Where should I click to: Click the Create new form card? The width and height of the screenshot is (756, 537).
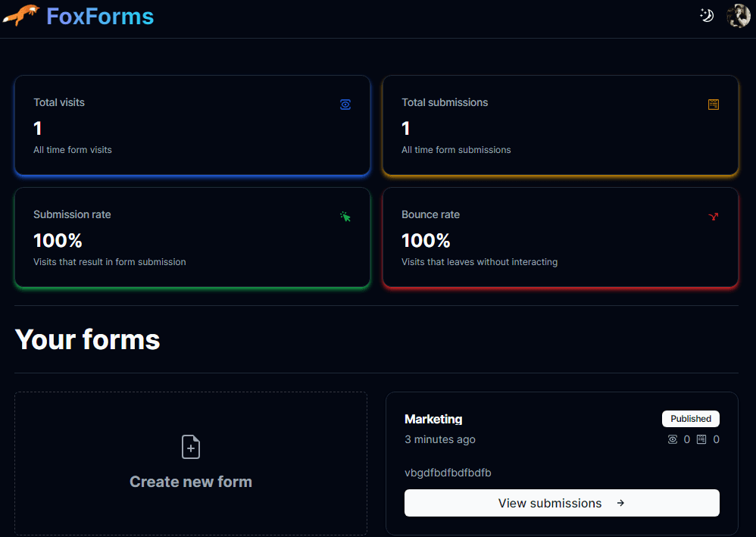pyautogui.click(x=191, y=464)
